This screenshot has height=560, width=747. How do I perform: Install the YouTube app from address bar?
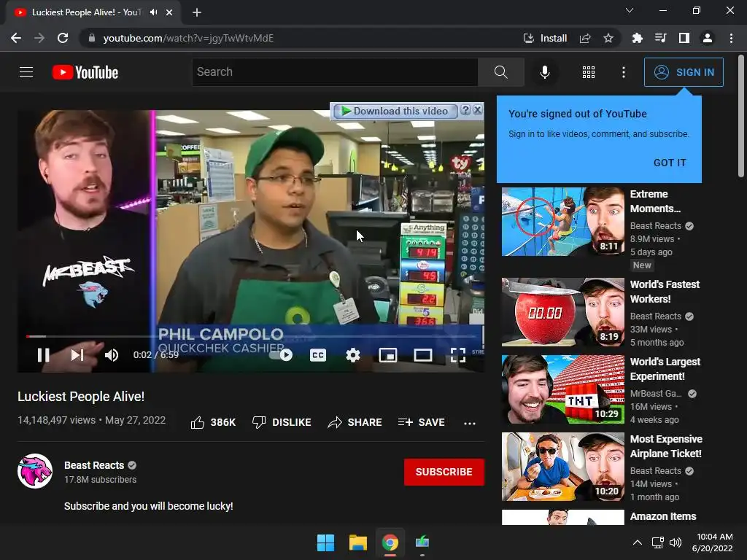(x=545, y=38)
